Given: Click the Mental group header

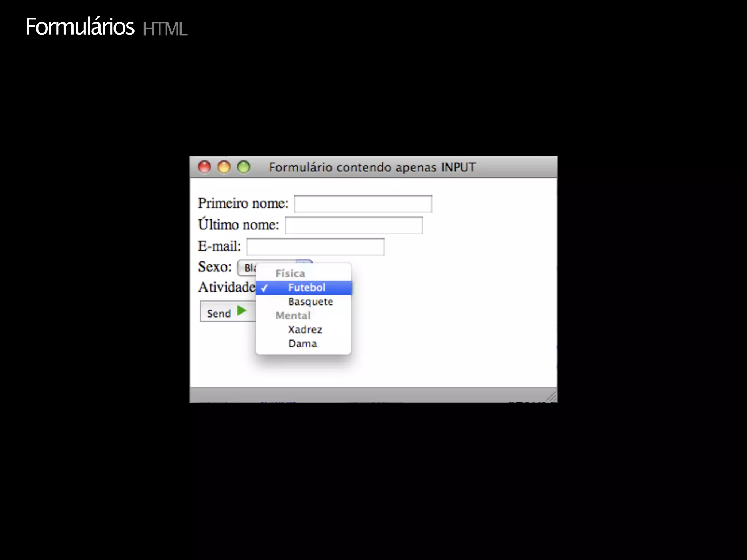Looking at the screenshot, I should (x=293, y=316).
